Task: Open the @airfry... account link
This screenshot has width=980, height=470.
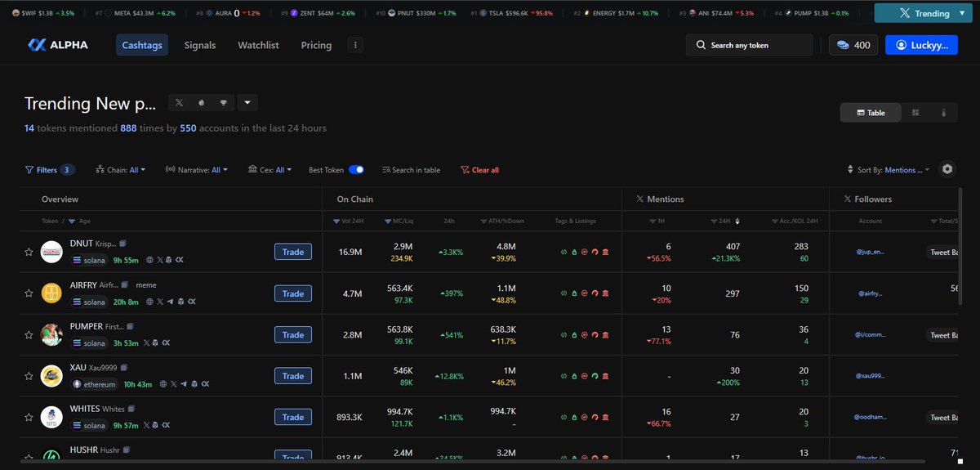Action: [871, 293]
